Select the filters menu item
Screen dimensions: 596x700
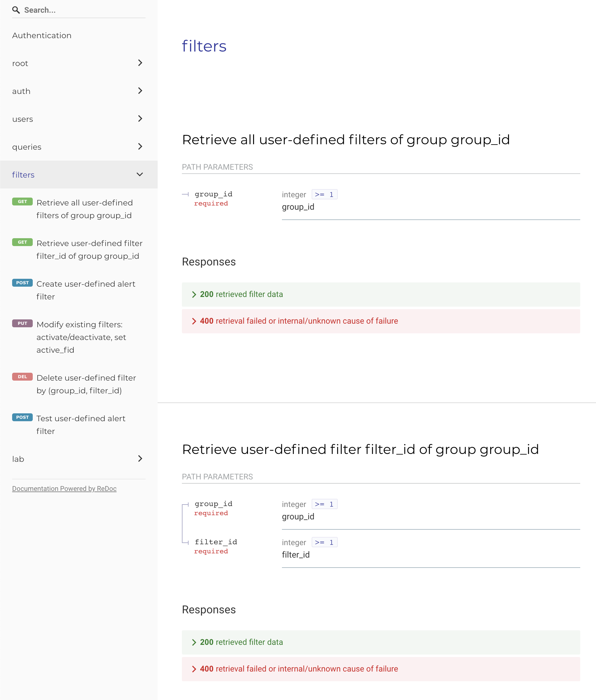79,175
